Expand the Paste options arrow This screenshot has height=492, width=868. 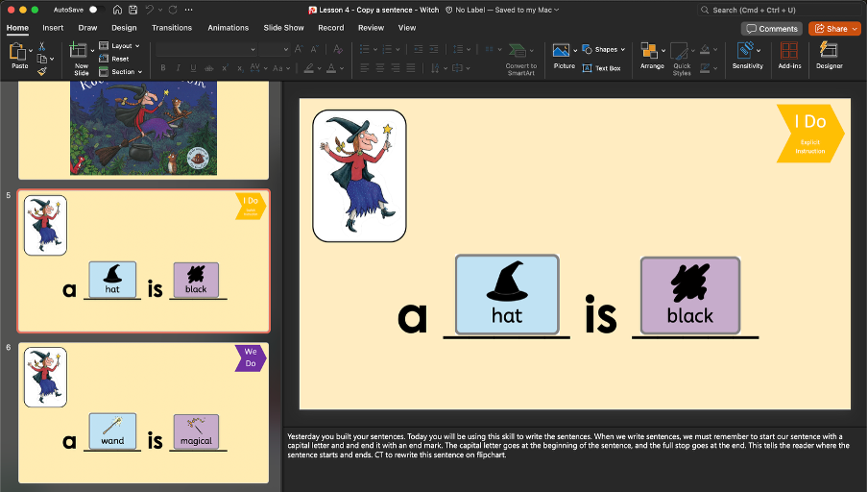click(x=31, y=51)
